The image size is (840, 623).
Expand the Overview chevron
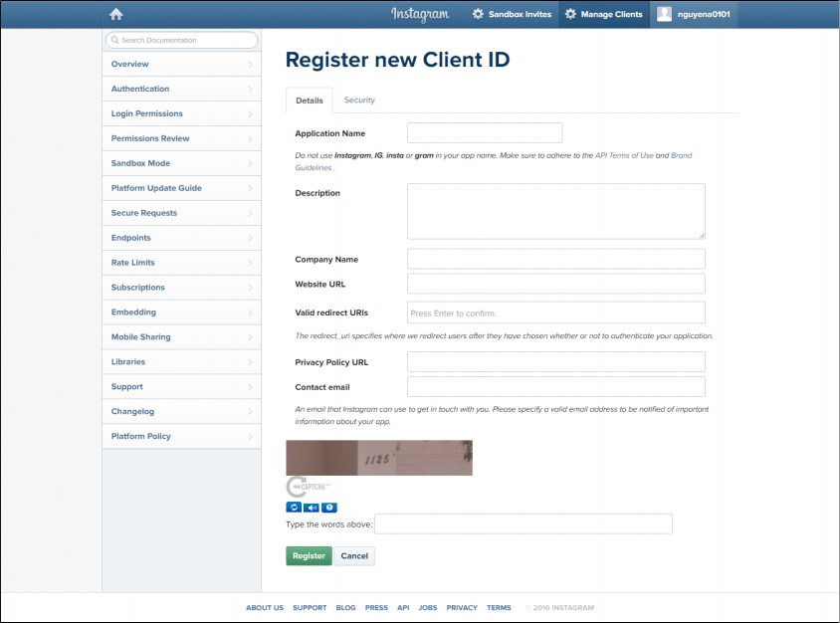pyautogui.click(x=250, y=65)
